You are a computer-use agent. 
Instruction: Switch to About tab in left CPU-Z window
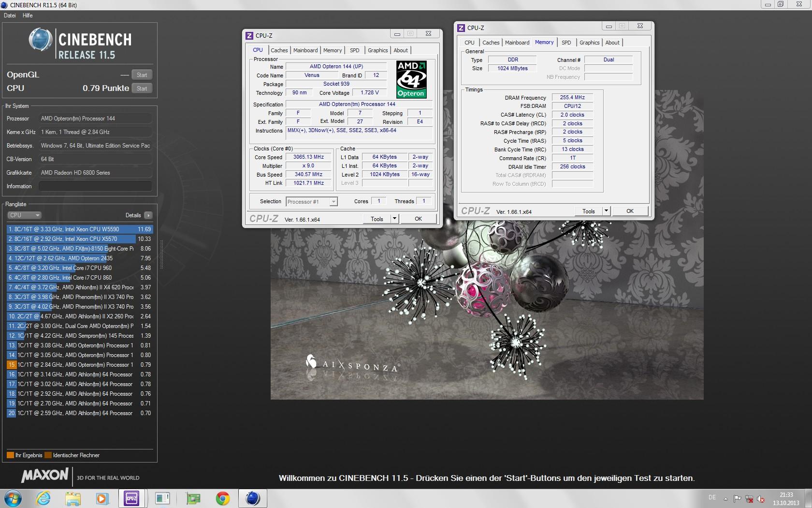tap(401, 50)
